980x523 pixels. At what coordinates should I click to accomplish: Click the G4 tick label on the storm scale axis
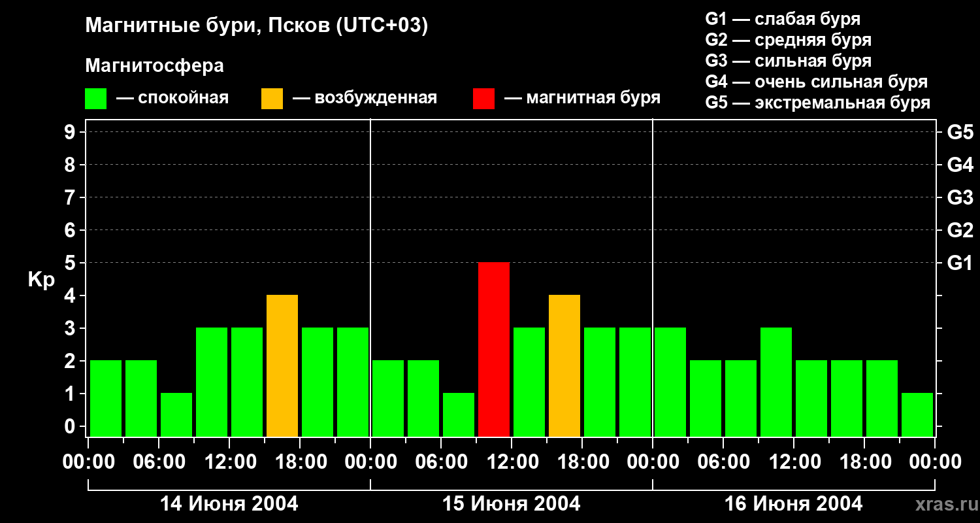pos(960,165)
